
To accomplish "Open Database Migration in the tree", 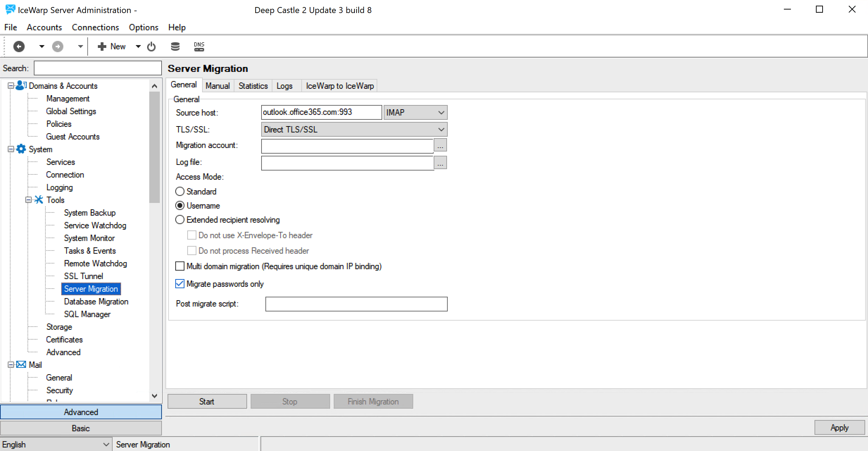I will (x=96, y=302).
